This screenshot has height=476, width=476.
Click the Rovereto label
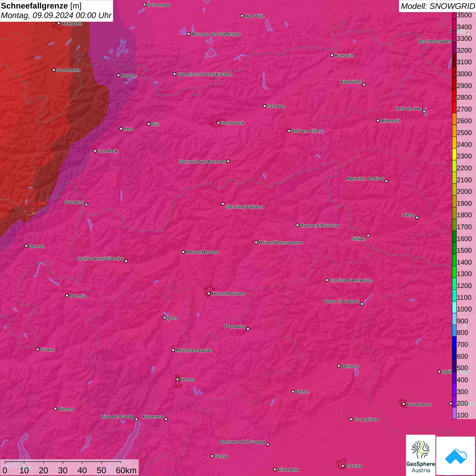(153, 417)
